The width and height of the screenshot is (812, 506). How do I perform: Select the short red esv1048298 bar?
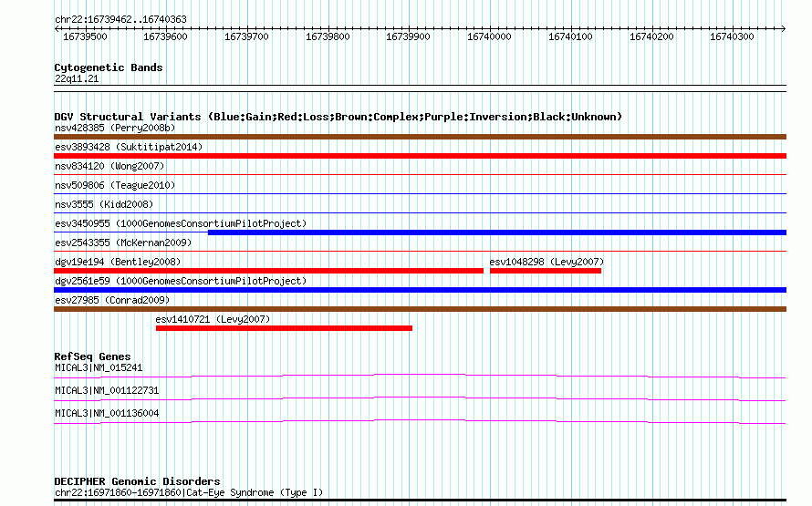click(546, 271)
